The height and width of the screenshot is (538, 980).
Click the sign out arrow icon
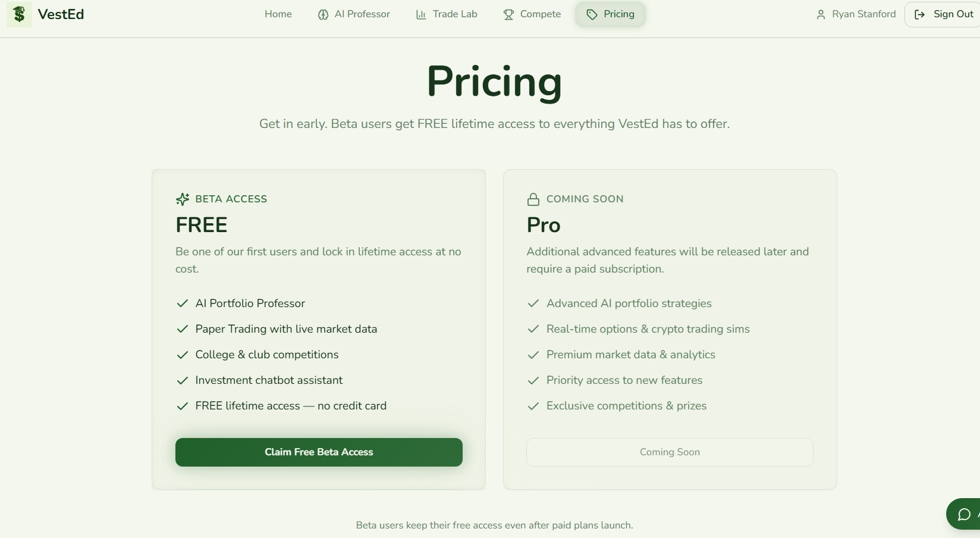click(919, 15)
